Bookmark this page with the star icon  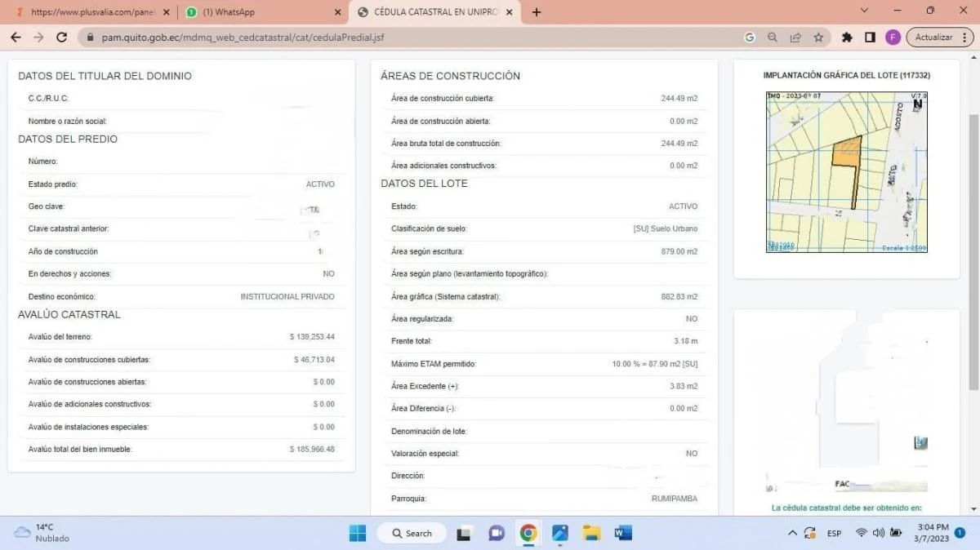point(818,38)
